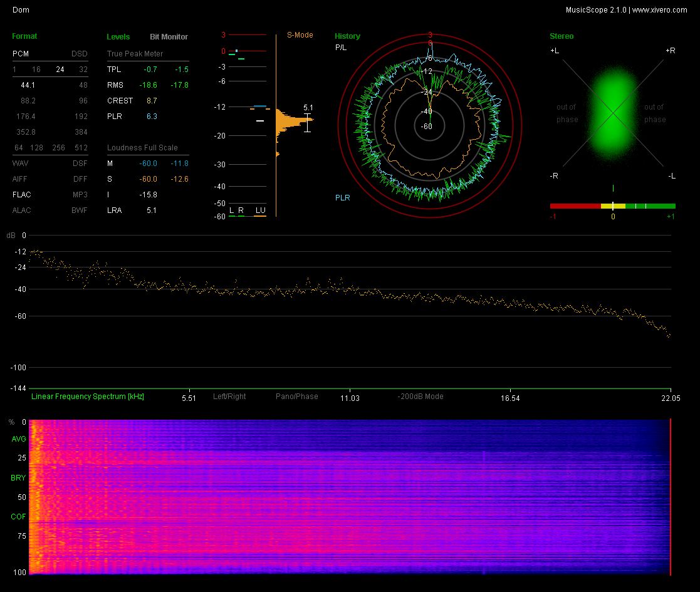The width and height of the screenshot is (700, 592).
Task: Open the www.xivero.com link
Action: coord(659,10)
